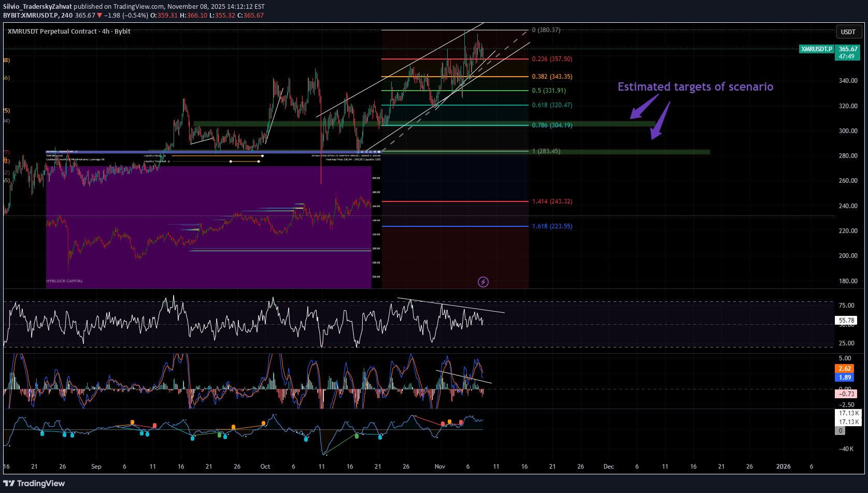Click the Liquidity Threshold slider's left handle
Image resolution: width=868 pixels, height=493 pixels.
click(231, 162)
